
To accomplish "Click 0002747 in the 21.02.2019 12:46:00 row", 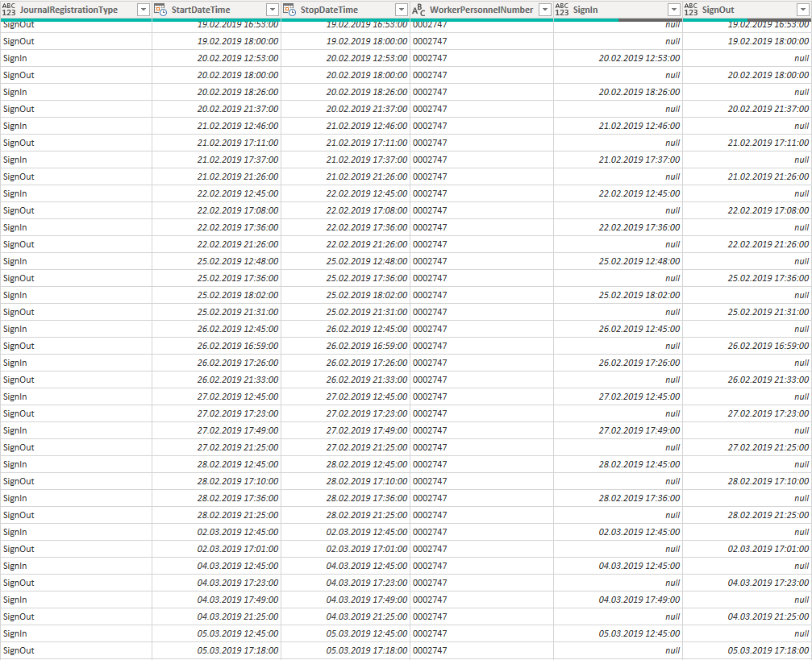I will 430,126.
